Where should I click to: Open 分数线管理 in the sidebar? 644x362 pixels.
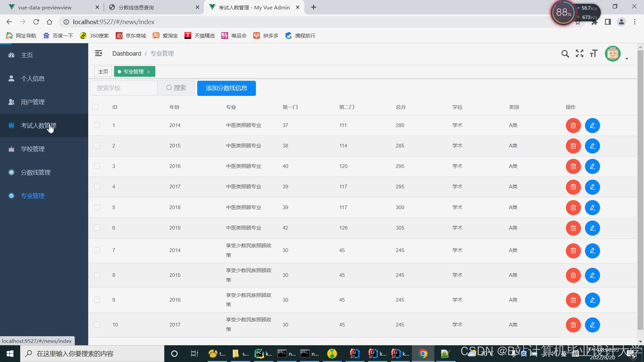tap(36, 172)
